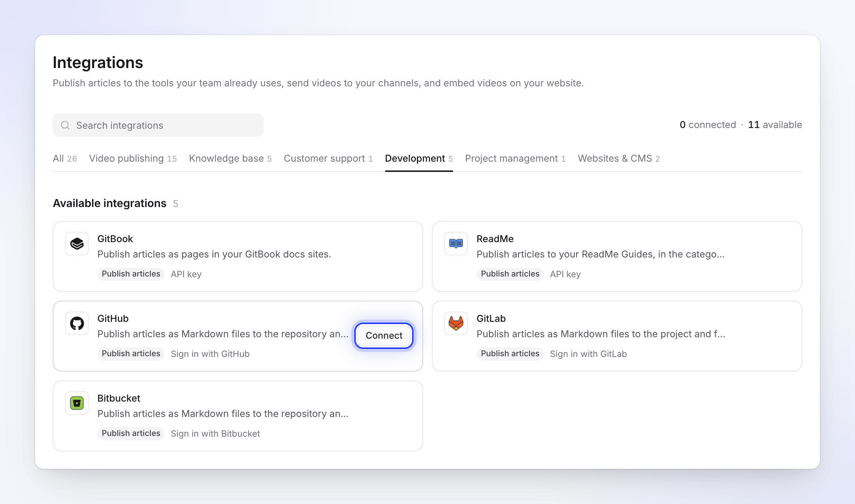Screen dimensions: 855x504
Task: Switch to Websites & CMS tab
Action: click(x=619, y=158)
